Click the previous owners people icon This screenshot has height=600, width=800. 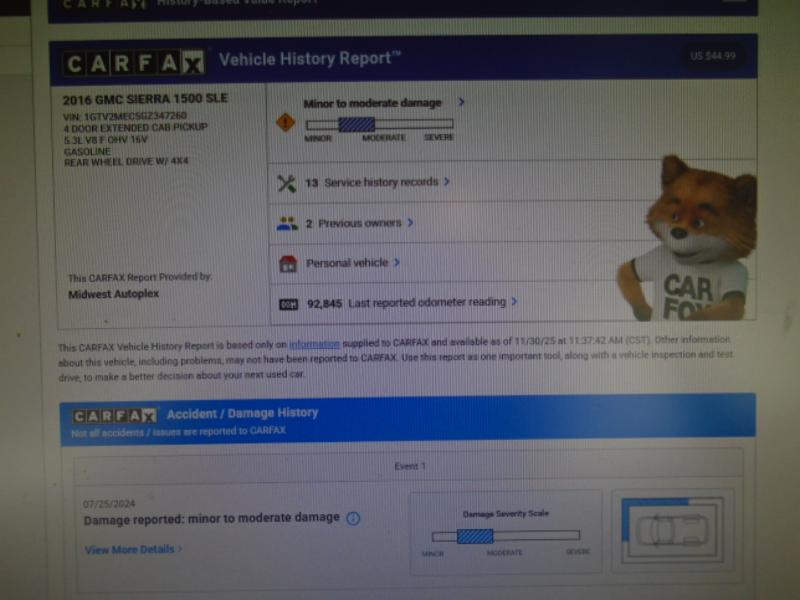pyautogui.click(x=287, y=224)
